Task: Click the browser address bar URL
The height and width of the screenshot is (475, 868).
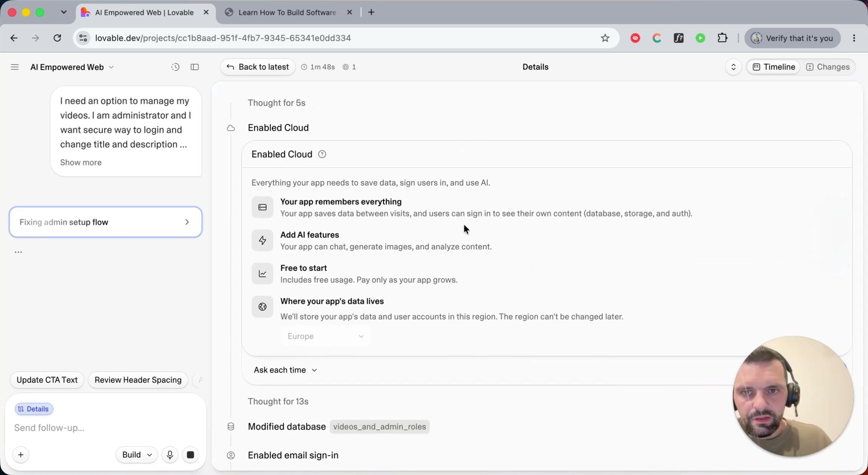Action: click(223, 38)
